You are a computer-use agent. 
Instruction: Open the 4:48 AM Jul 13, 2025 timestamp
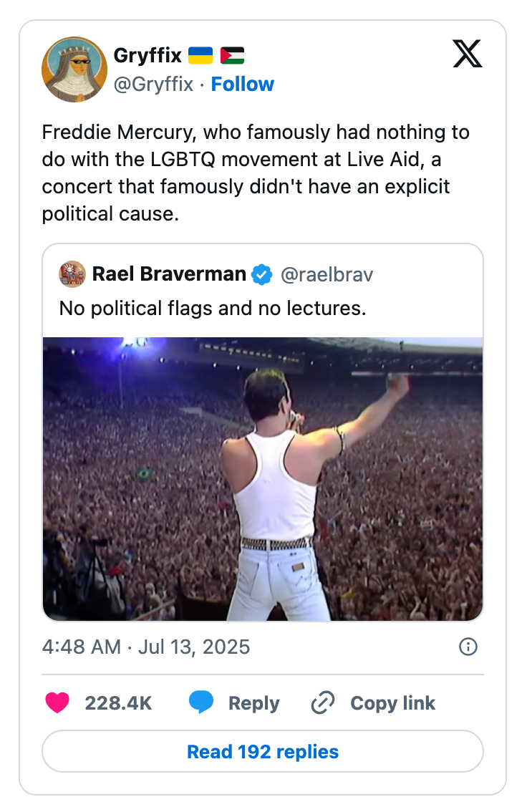146,647
